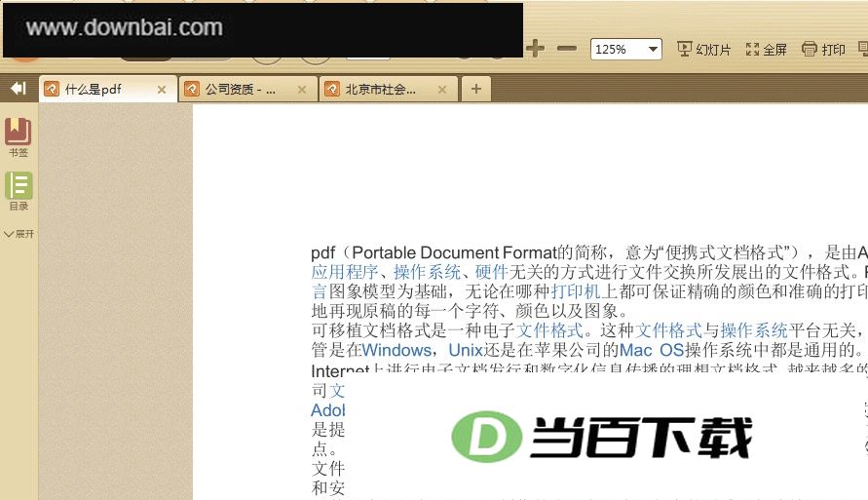Open the Windows hyperlink in document
Image resolution: width=868 pixels, height=500 pixels.
coord(396,350)
